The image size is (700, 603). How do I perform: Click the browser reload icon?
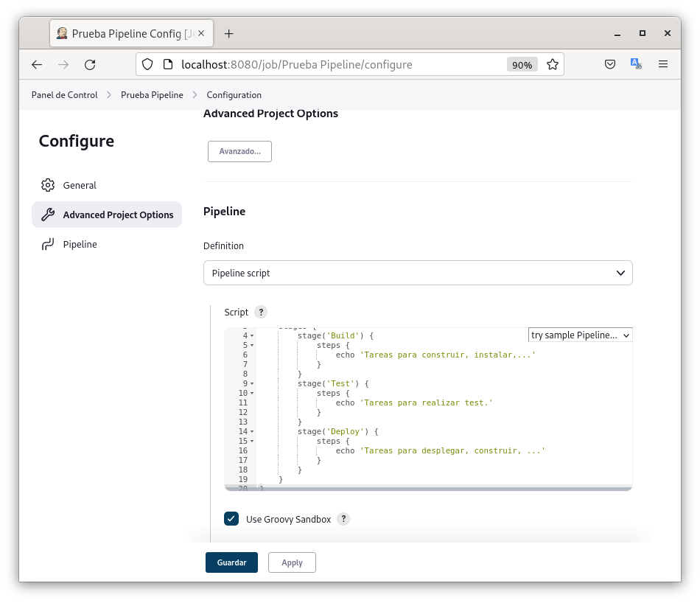coord(90,65)
